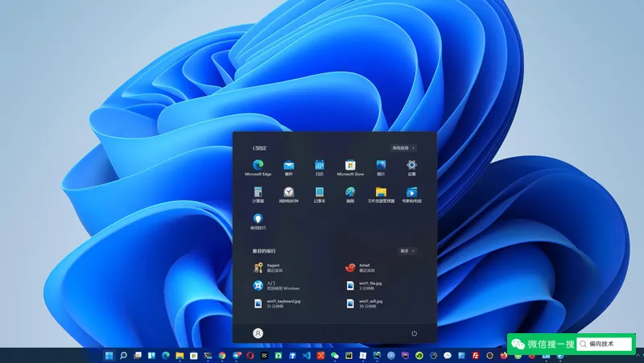Click the File Explorer folder icon in the taskbar
Image resolution: width=644 pixels, height=363 pixels.
click(180, 356)
